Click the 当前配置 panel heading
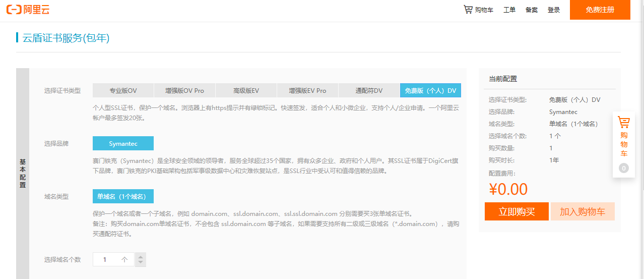The image size is (644, 279). tap(503, 79)
